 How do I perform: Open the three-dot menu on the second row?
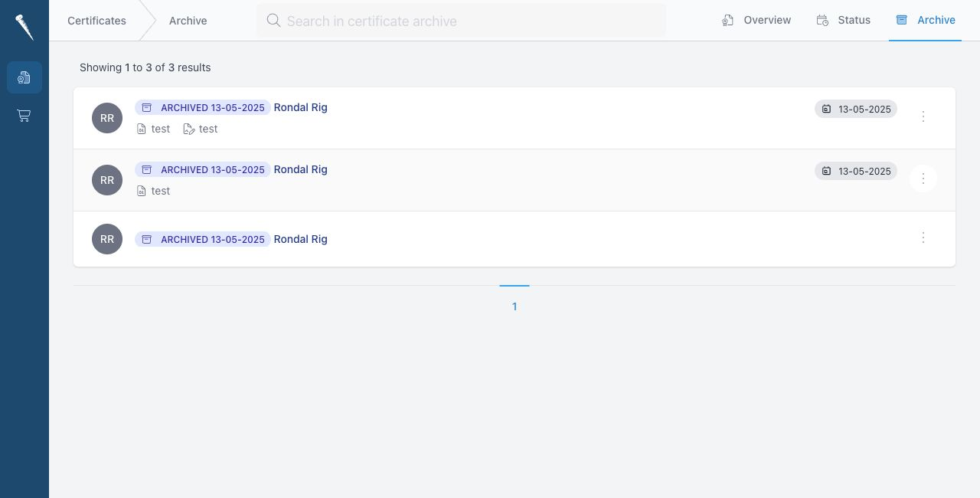(923, 179)
